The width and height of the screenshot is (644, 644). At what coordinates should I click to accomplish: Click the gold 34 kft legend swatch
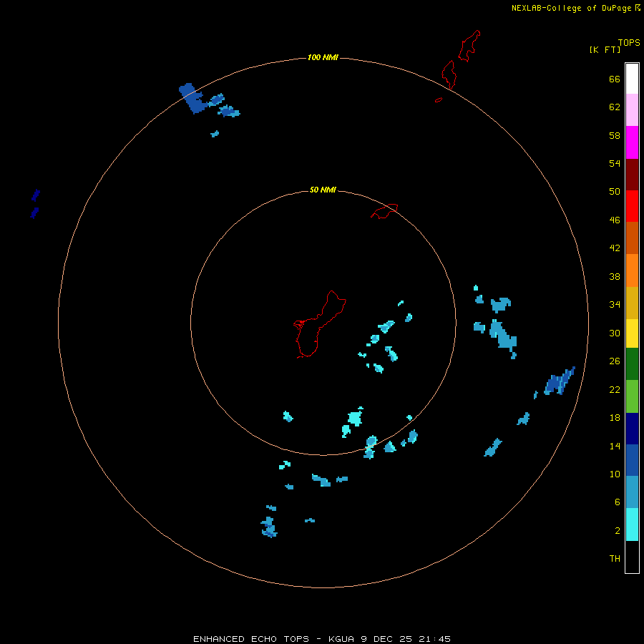pyautogui.click(x=632, y=303)
